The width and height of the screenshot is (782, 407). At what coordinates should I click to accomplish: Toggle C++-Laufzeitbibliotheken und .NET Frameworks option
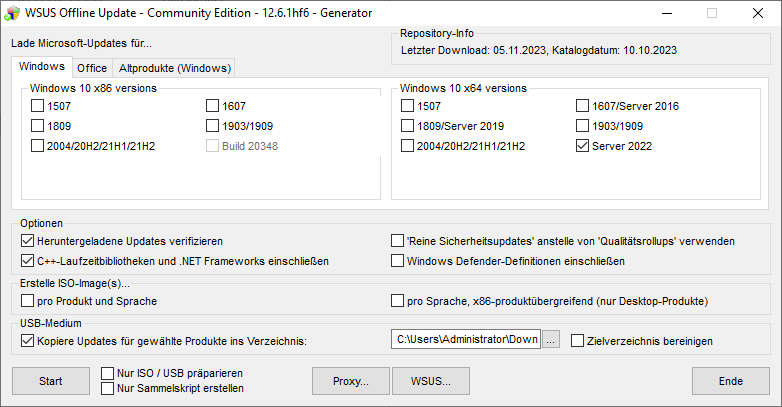[27, 261]
